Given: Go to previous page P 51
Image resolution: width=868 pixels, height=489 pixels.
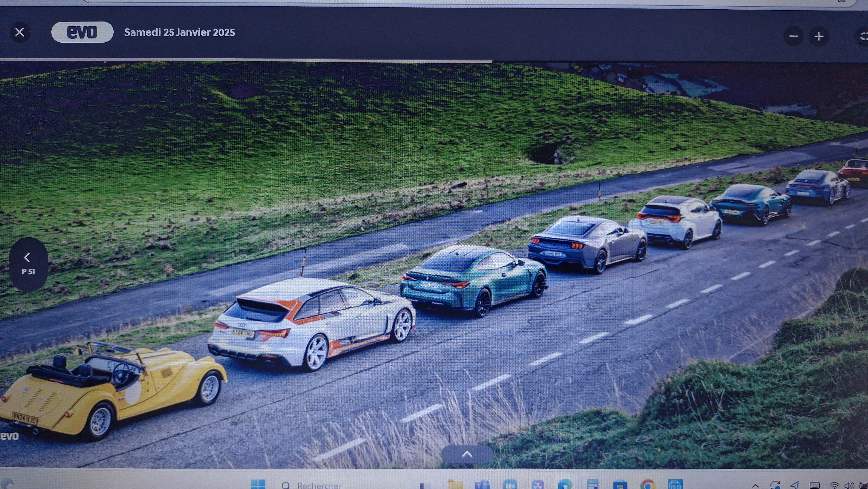Looking at the screenshot, I should (x=28, y=264).
